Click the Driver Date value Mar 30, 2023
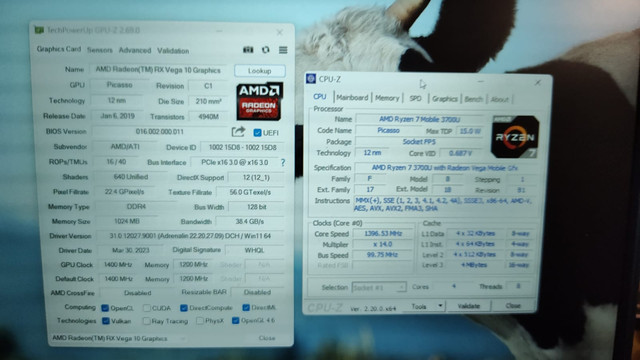The width and height of the screenshot is (640, 360). [131, 250]
